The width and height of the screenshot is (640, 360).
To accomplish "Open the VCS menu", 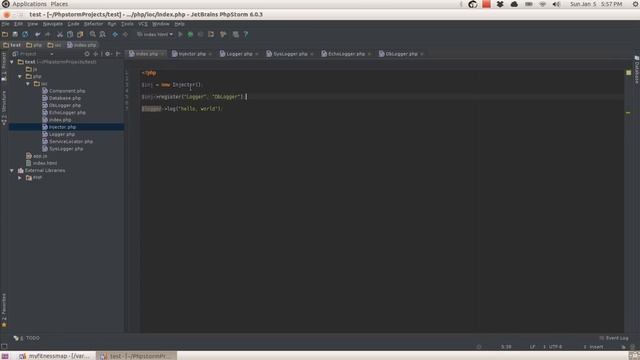I will click(x=143, y=24).
